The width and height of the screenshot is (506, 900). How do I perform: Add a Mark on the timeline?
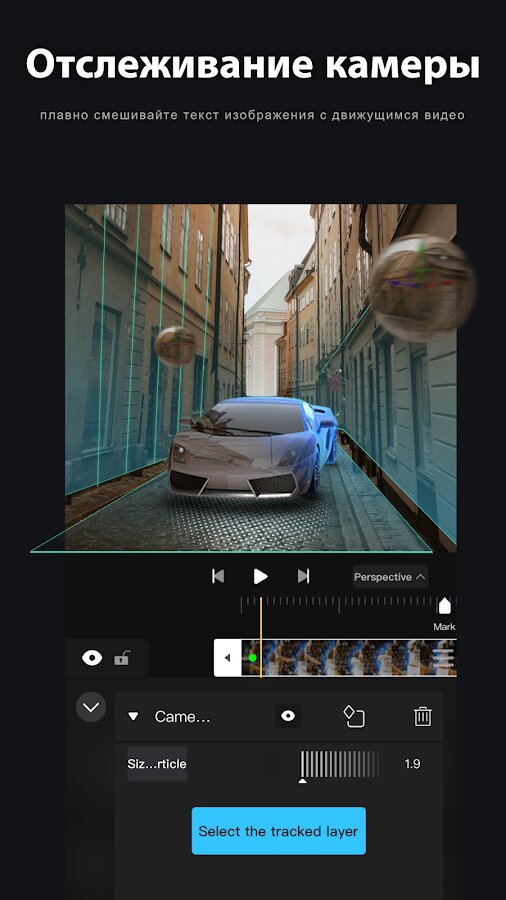[x=445, y=612]
